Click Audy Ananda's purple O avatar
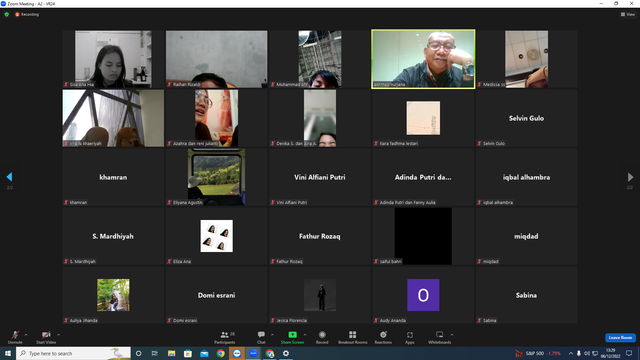Image resolution: width=640 pixels, height=360 pixels. click(x=423, y=295)
